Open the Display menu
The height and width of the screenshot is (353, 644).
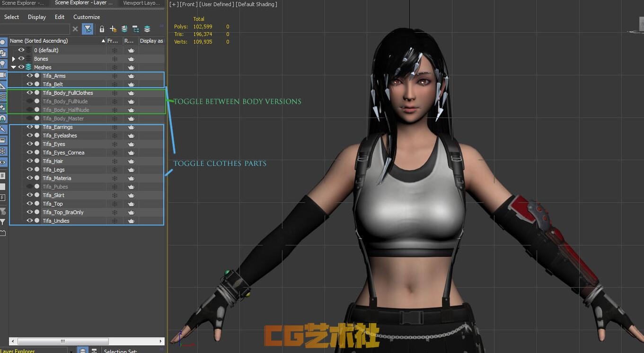tap(37, 17)
